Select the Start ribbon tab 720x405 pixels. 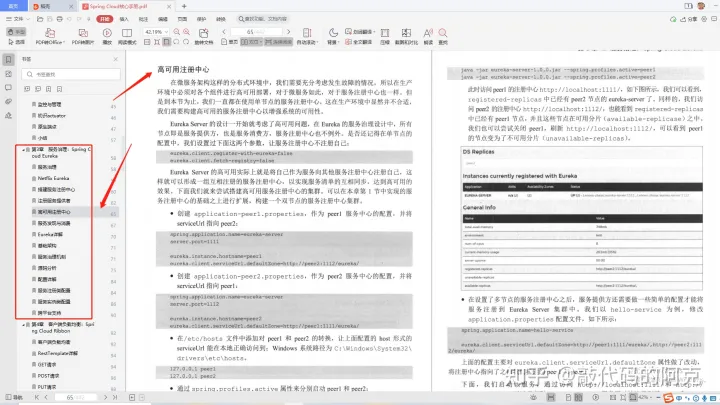click(x=105, y=19)
